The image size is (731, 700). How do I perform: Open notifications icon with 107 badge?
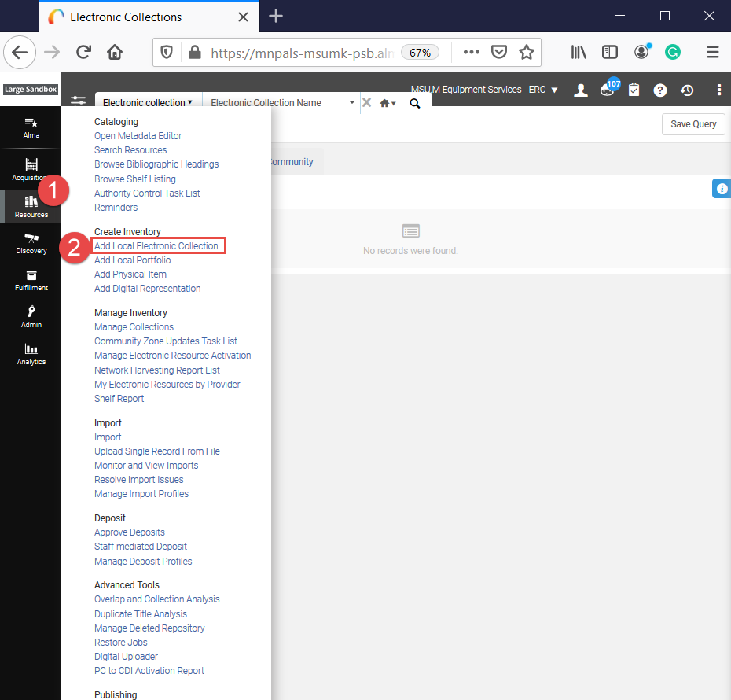coord(609,87)
